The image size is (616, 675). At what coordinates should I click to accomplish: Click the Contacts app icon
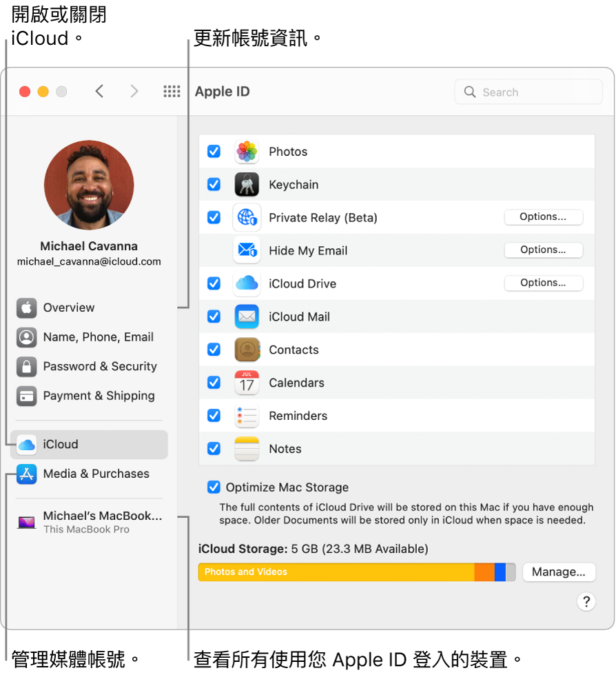[x=247, y=349]
